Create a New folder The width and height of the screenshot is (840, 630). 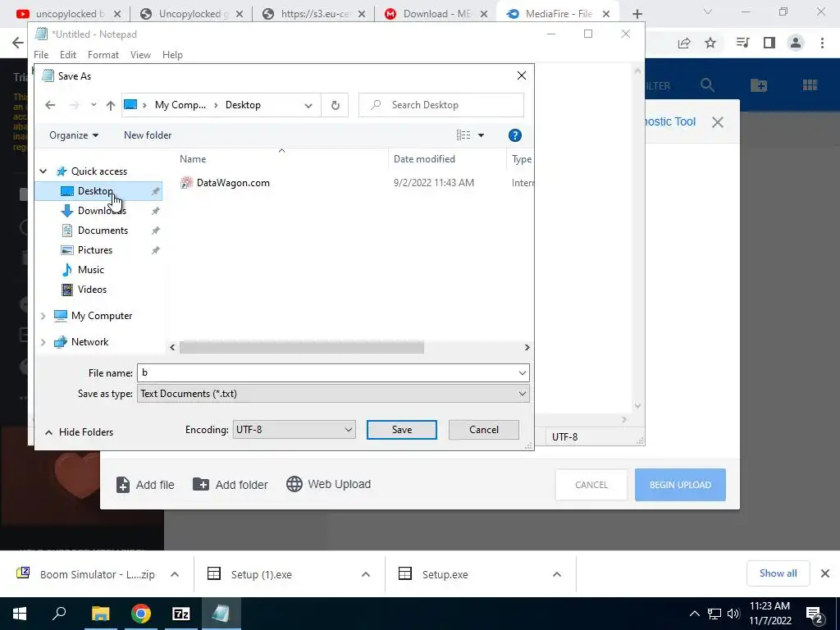tap(148, 135)
